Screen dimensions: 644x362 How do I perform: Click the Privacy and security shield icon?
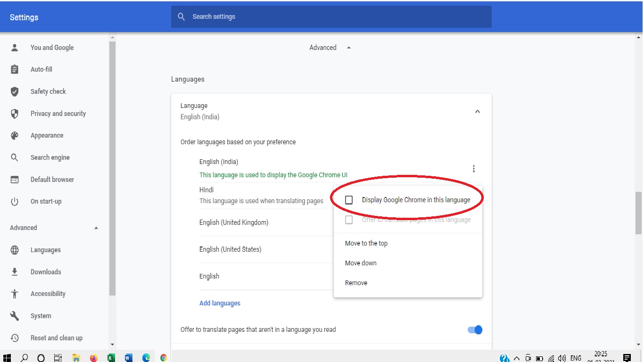[15, 114]
